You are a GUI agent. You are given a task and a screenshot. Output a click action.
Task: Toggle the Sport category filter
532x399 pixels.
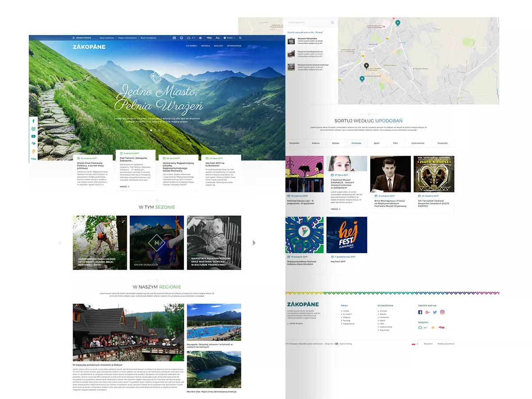[376, 143]
